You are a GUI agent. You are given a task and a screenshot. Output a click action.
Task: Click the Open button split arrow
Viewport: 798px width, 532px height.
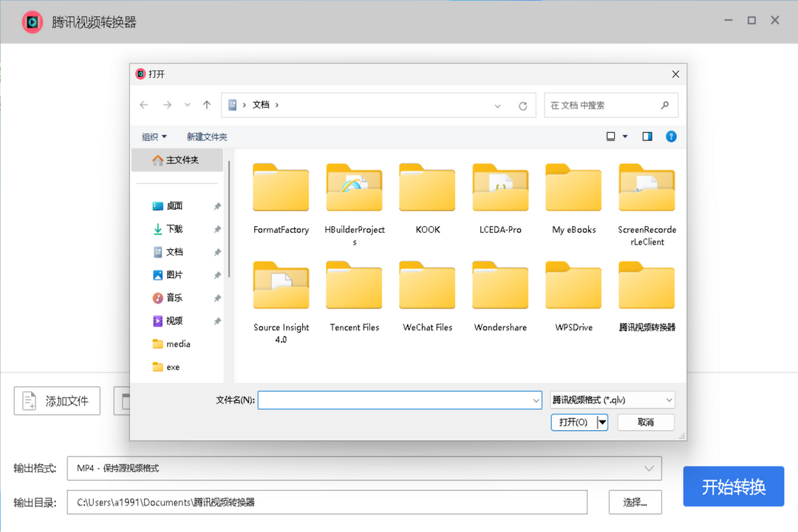pyautogui.click(x=602, y=422)
